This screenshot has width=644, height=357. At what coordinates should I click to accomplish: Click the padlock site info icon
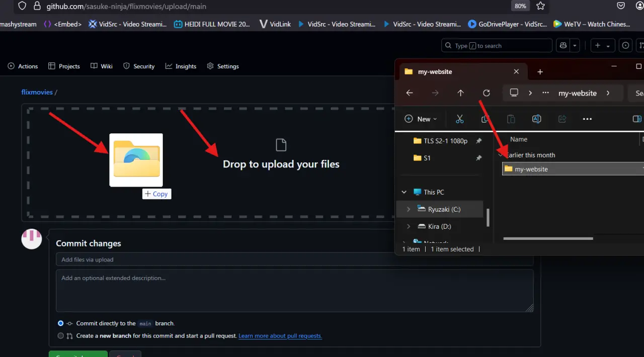pyautogui.click(x=36, y=6)
